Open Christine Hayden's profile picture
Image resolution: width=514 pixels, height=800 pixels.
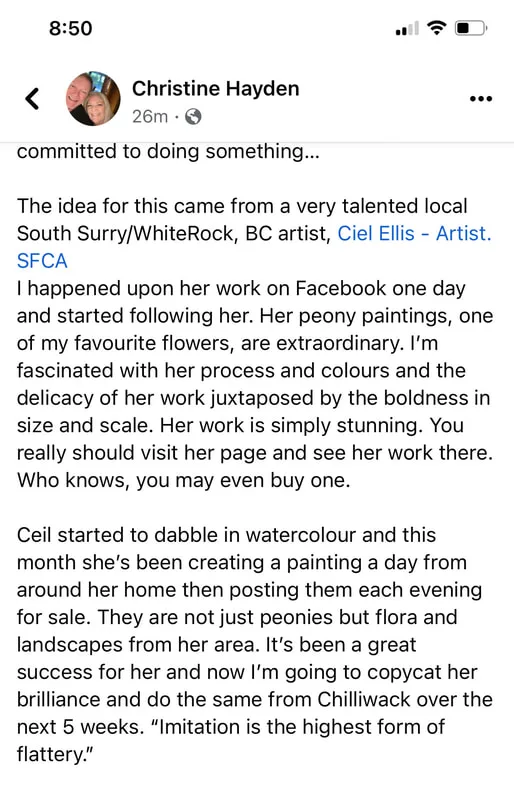point(93,98)
